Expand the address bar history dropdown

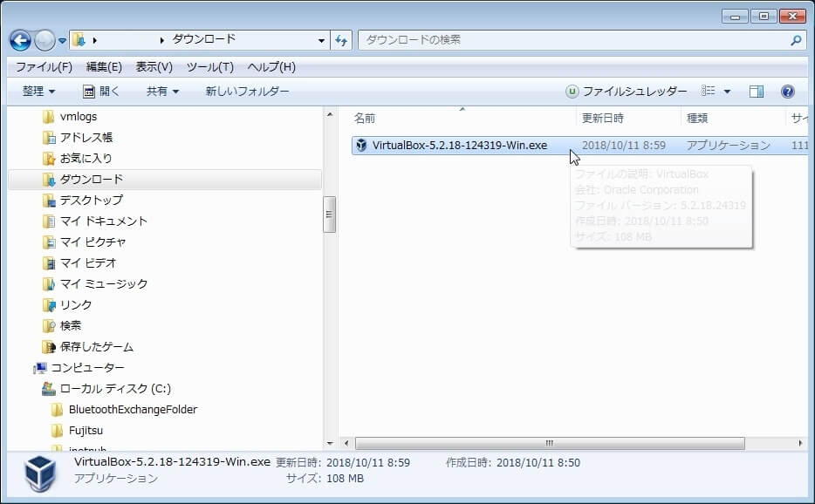click(322, 40)
